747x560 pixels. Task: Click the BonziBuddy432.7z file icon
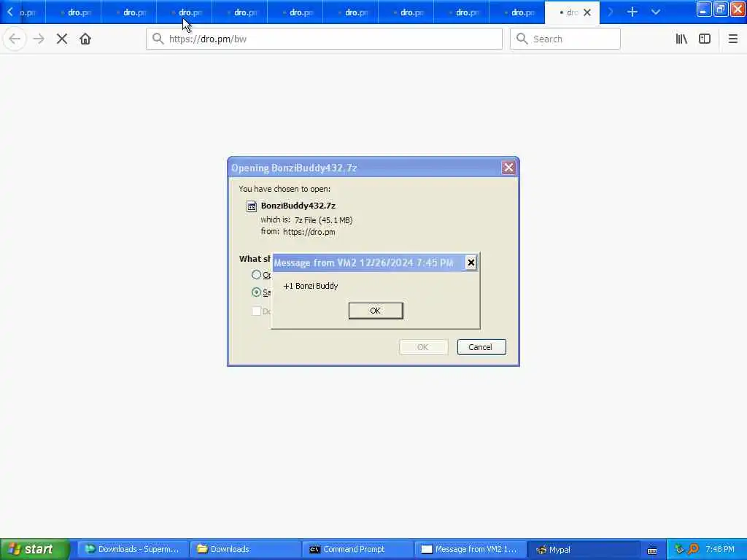pos(252,206)
